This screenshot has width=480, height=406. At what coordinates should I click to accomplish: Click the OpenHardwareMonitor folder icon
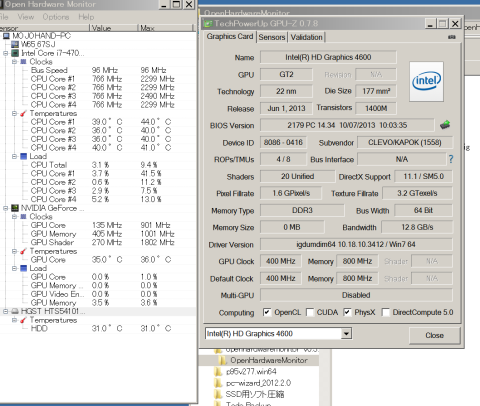(222, 360)
